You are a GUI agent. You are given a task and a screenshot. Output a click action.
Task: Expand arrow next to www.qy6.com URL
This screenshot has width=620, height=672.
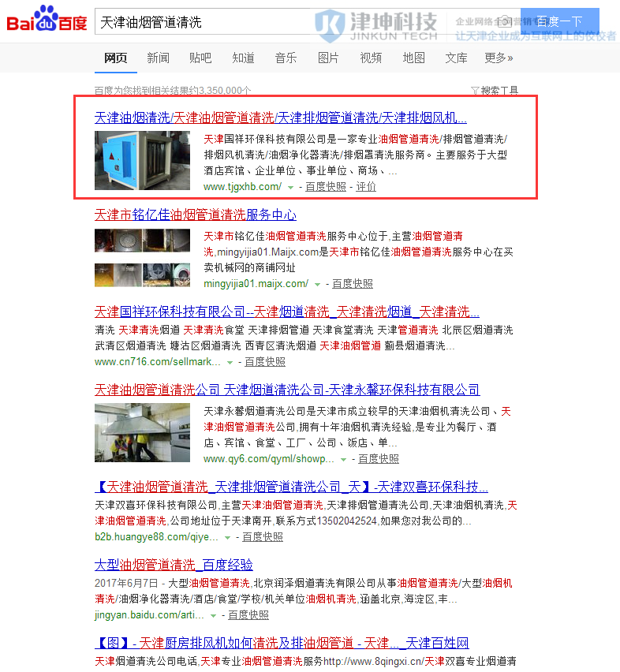pyautogui.click(x=343, y=459)
